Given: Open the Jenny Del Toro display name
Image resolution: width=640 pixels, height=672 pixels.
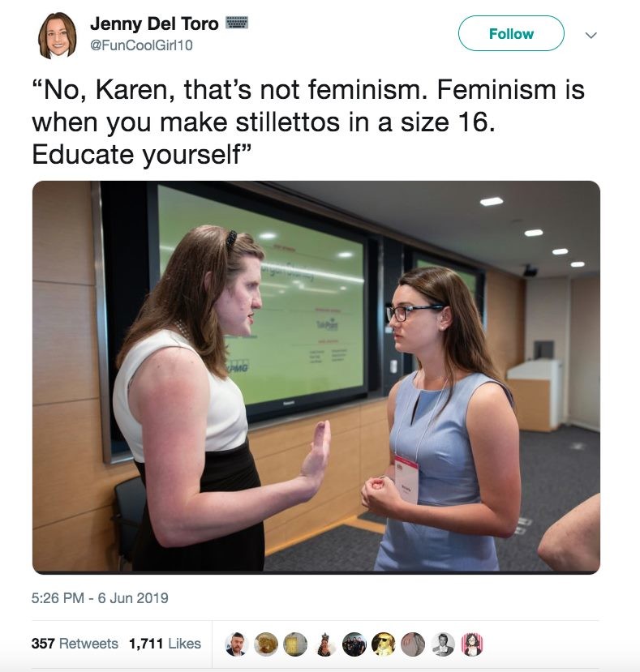Looking at the screenshot, I should pos(154,24).
